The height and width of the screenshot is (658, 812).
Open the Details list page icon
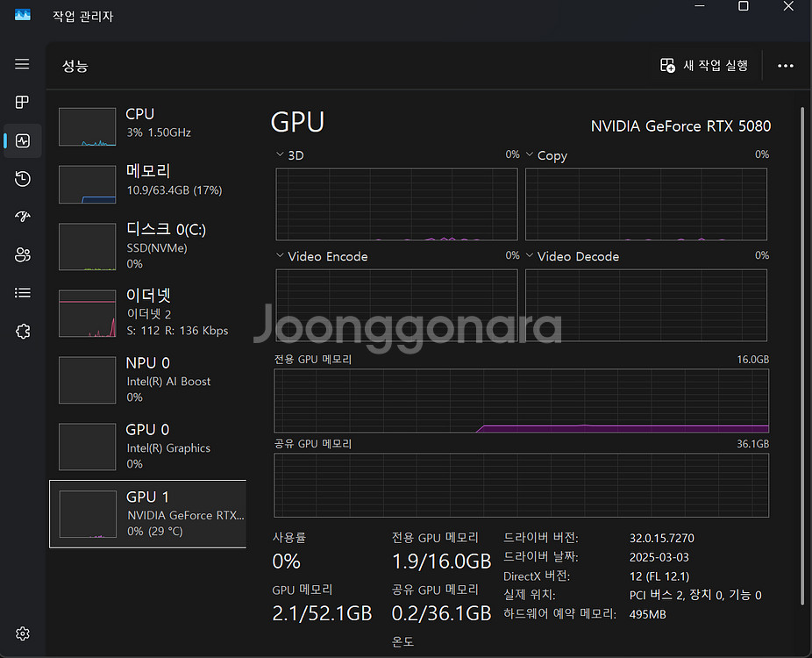pyautogui.click(x=22, y=293)
